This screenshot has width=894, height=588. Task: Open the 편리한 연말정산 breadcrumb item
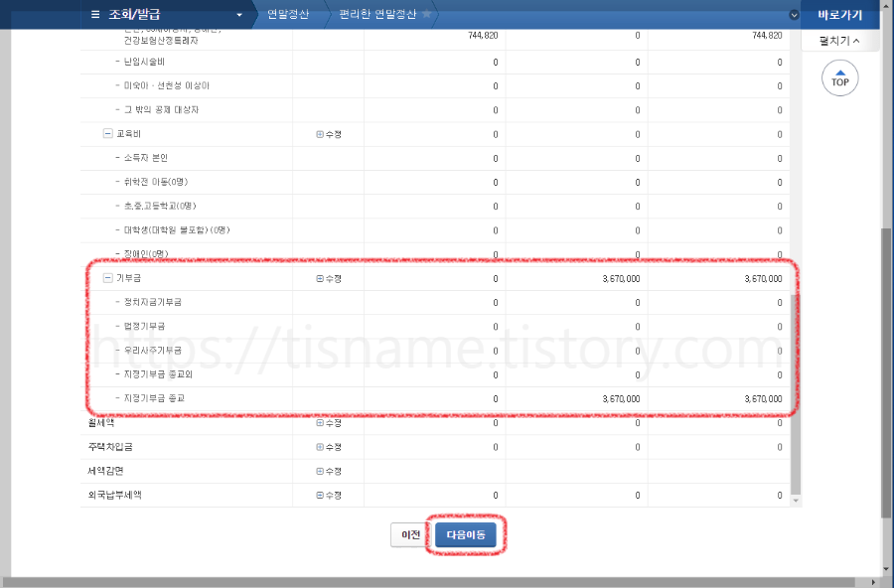point(377,14)
